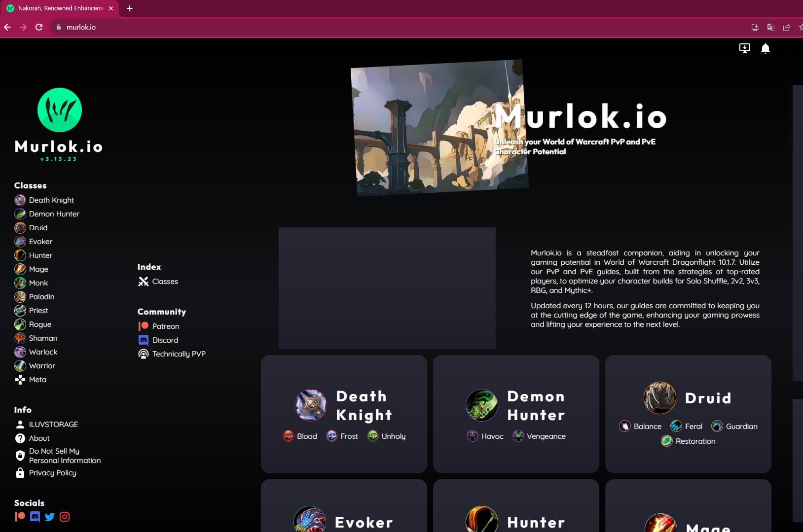Select the Hunter icon in sidebar list

pos(20,255)
